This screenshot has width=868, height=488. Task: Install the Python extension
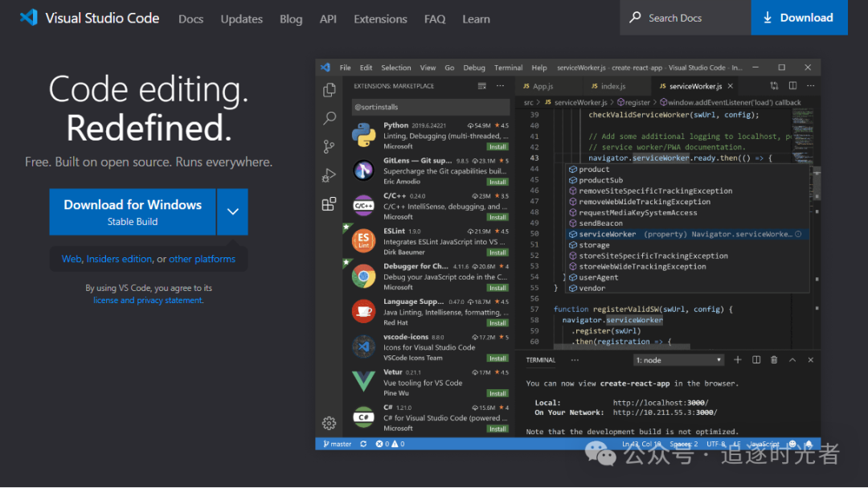(497, 147)
